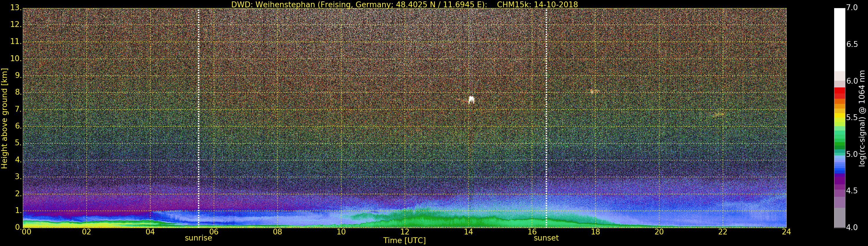
Task: Click the "5.0" colorbar scale value
Action: click(852, 154)
